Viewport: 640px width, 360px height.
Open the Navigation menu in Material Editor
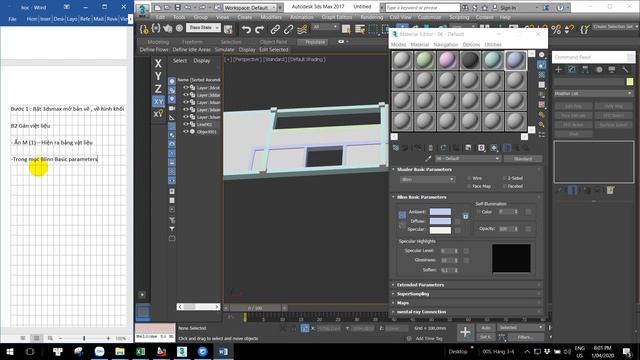[445, 44]
